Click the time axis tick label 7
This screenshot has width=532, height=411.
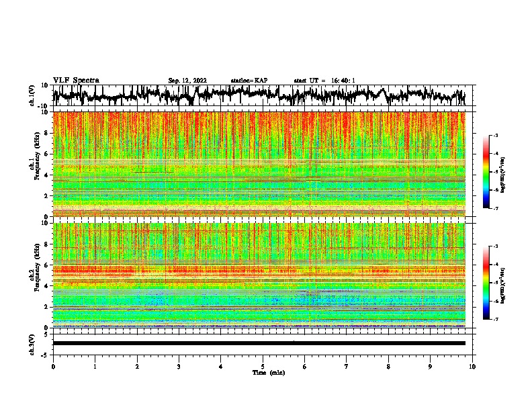pos(347,367)
